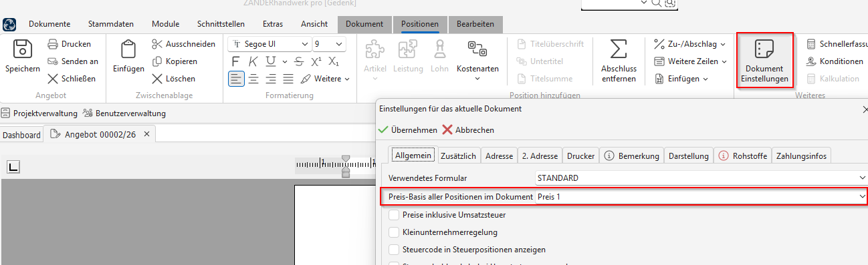Click Schließen in the Angebot group
This screenshot has width=868, height=265.
coord(72,78)
